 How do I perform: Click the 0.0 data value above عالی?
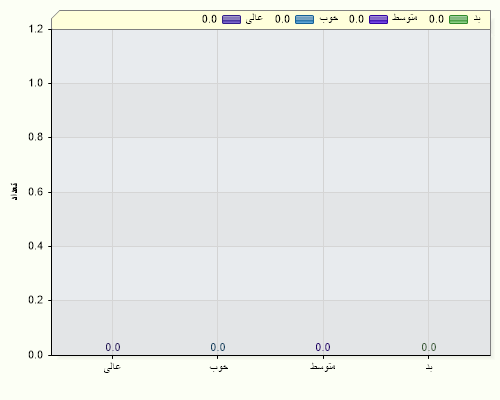(x=113, y=347)
